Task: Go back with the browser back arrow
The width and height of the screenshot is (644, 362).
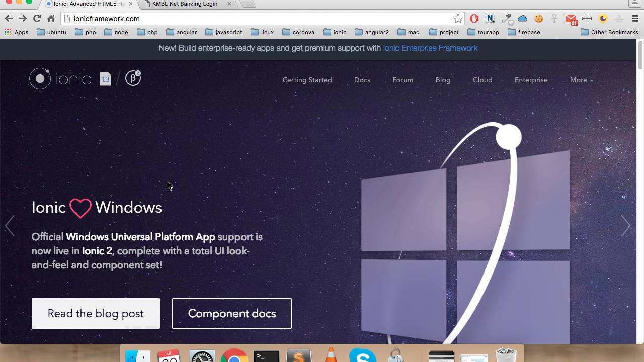Action: click(x=9, y=19)
